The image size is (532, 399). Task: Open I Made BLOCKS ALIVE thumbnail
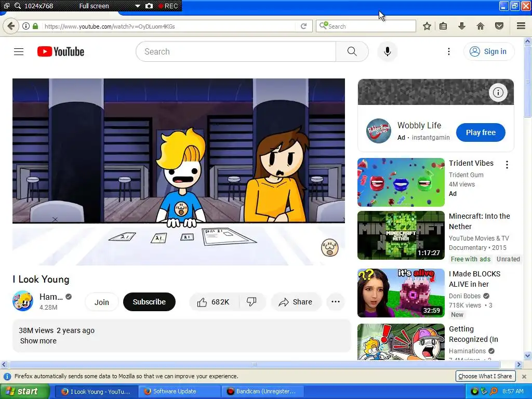(401, 293)
